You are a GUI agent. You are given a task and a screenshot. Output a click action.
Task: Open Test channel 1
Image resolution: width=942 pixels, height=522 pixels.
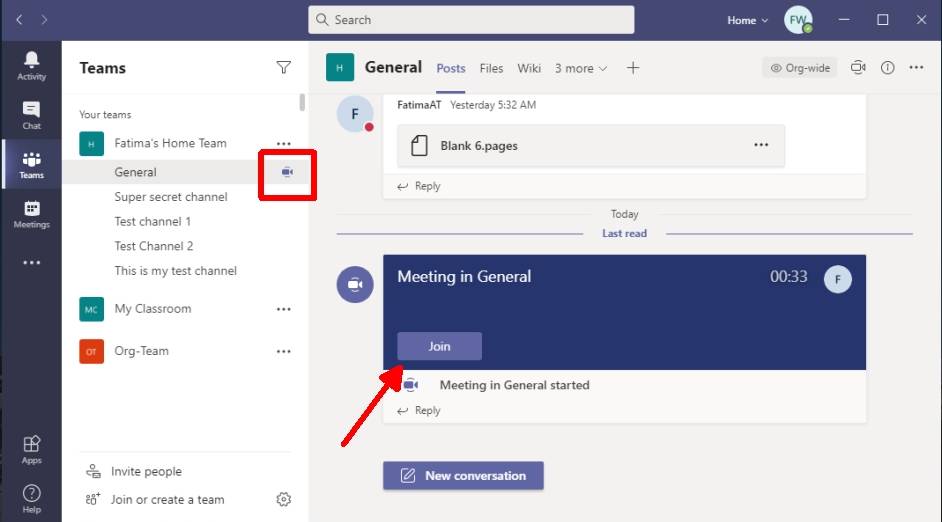click(153, 222)
